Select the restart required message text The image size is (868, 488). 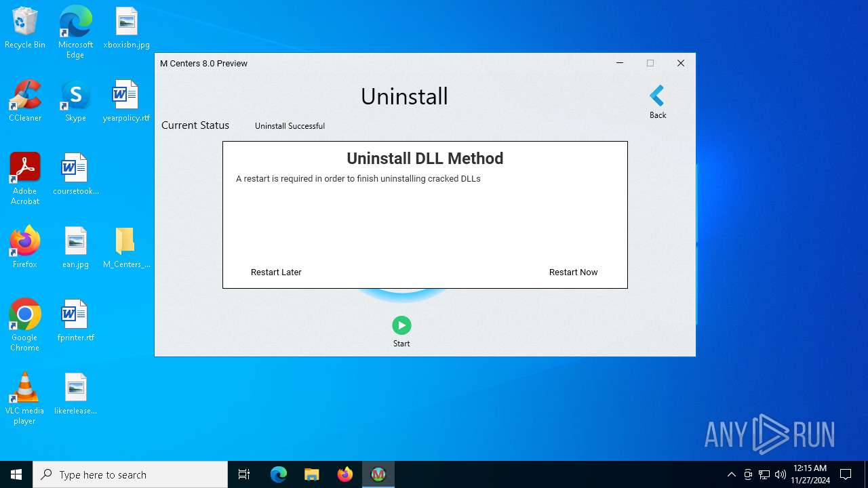tap(358, 179)
